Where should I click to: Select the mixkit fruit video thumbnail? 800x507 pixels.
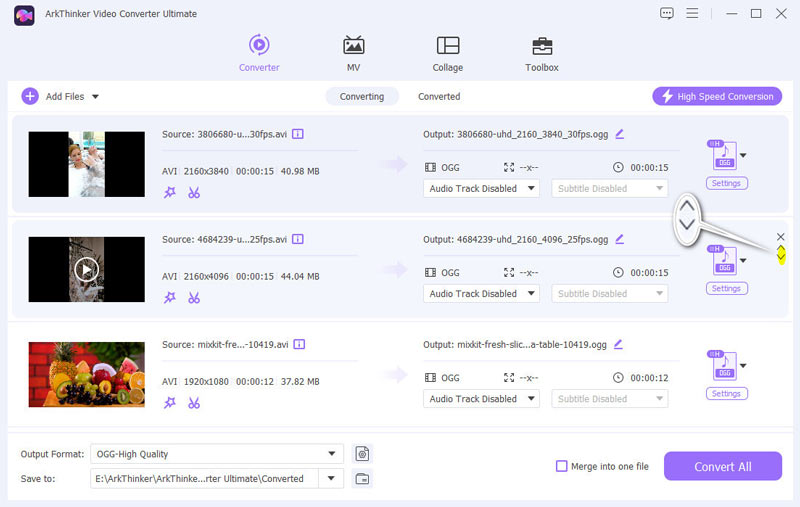point(86,374)
